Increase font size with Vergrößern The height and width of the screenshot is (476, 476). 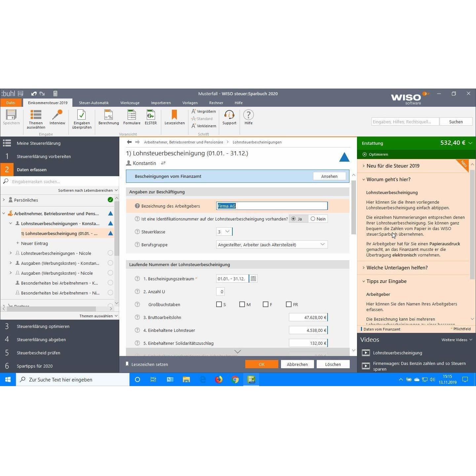[x=204, y=111]
